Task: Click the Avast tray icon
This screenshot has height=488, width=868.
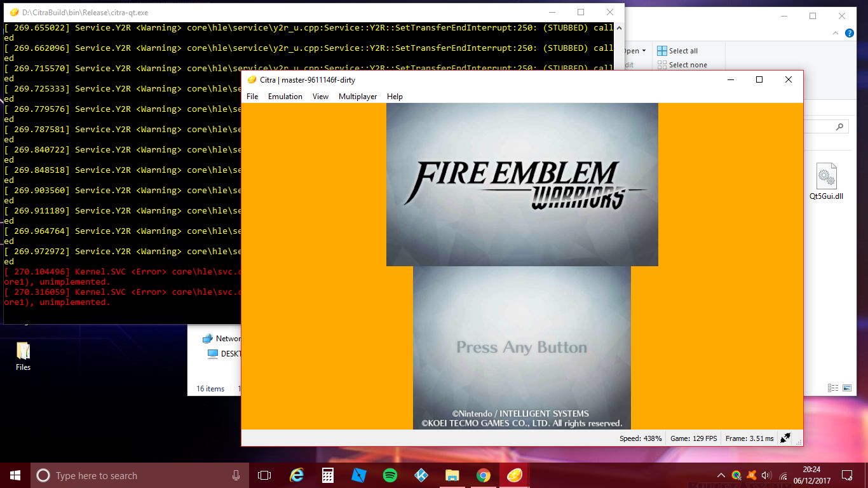Action: point(751,475)
